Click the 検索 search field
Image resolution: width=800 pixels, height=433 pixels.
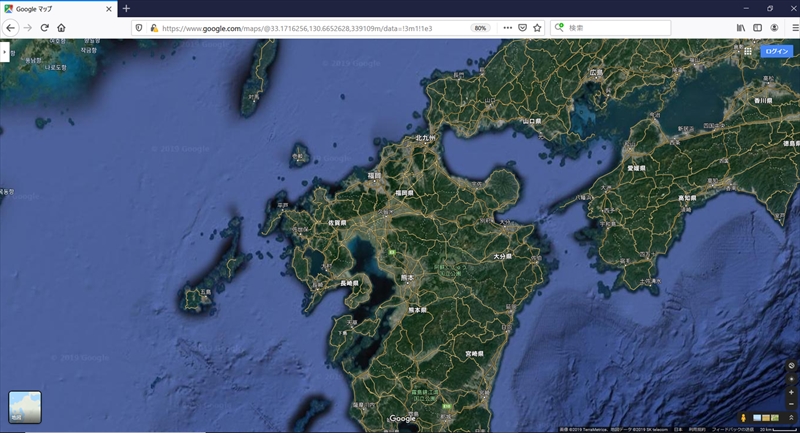pos(611,28)
